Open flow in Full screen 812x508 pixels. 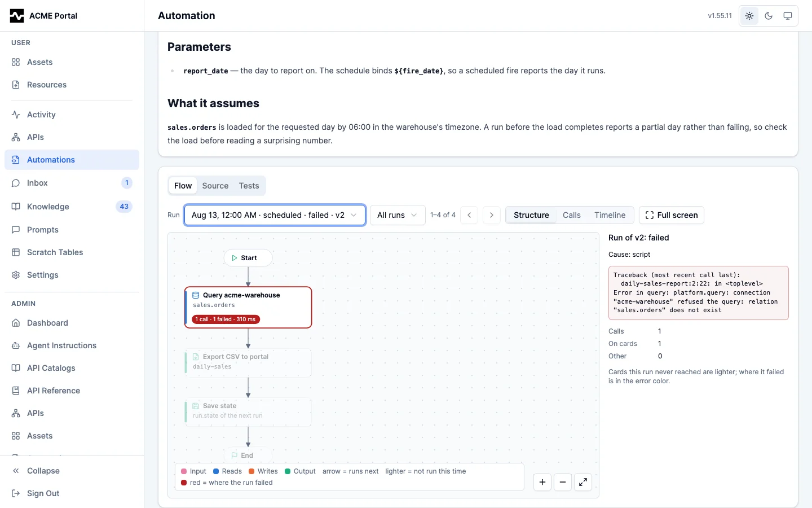tap(672, 215)
